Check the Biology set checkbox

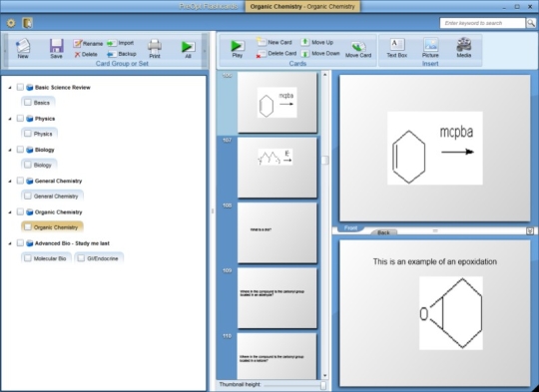(28, 165)
